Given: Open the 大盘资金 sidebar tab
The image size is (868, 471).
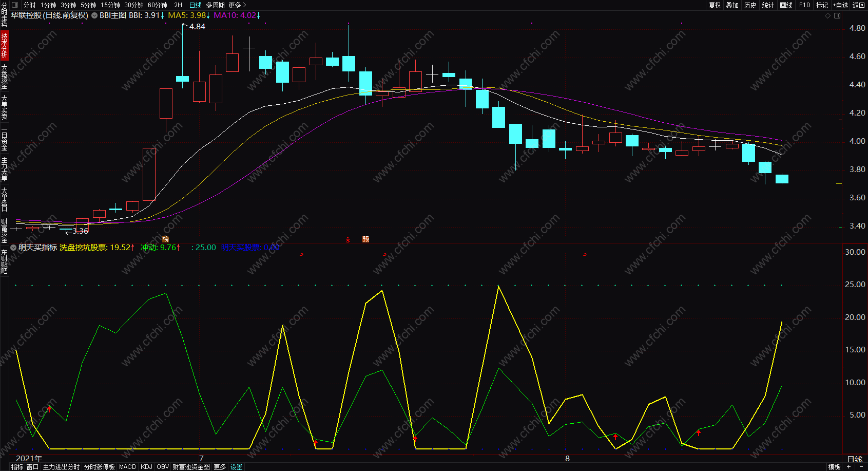Looking at the screenshot, I should point(4,77).
